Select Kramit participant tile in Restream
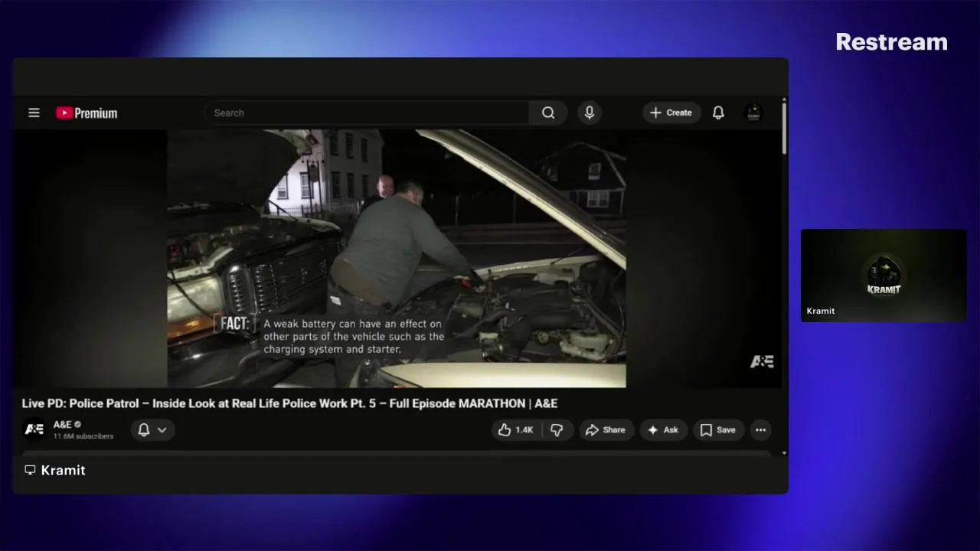Image resolution: width=980 pixels, height=551 pixels. click(x=884, y=275)
